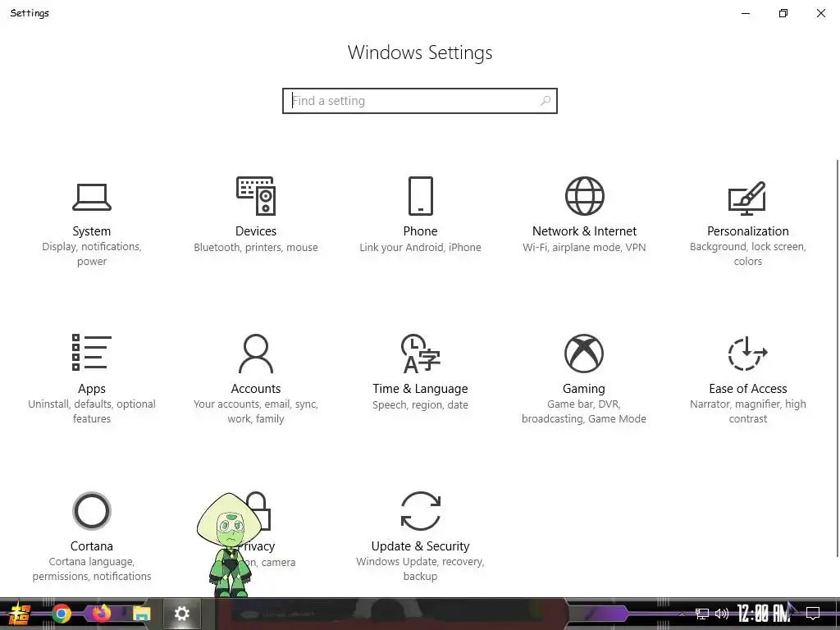The height and width of the screenshot is (630, 840).
Task: Open the Phone settings icon
Action: point(421,196)
